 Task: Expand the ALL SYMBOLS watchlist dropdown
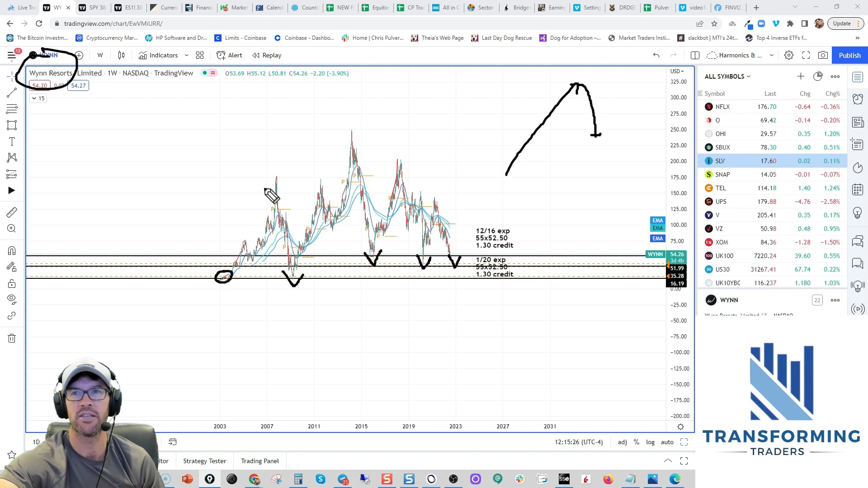tap(727, 76)
